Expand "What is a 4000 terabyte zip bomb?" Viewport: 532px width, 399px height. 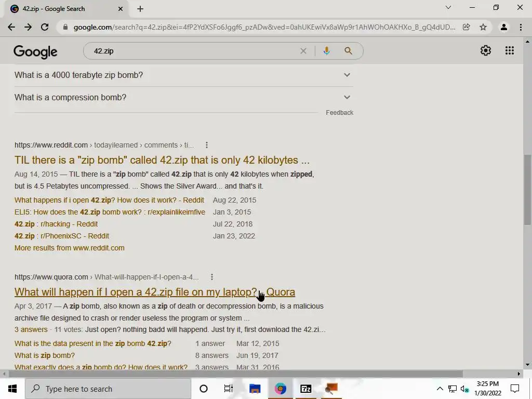click(x=183, y=75)
